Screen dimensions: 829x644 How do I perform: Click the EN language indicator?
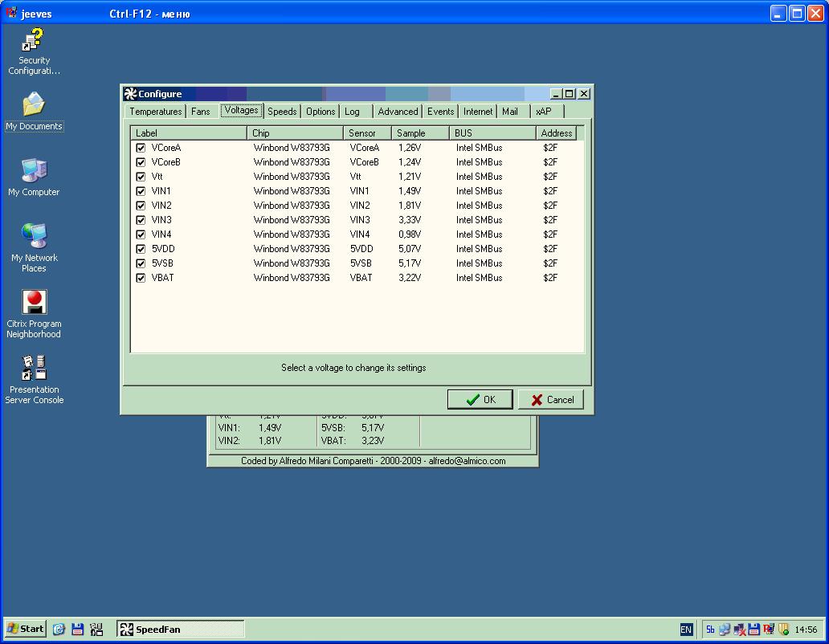[x=686, y=630]
